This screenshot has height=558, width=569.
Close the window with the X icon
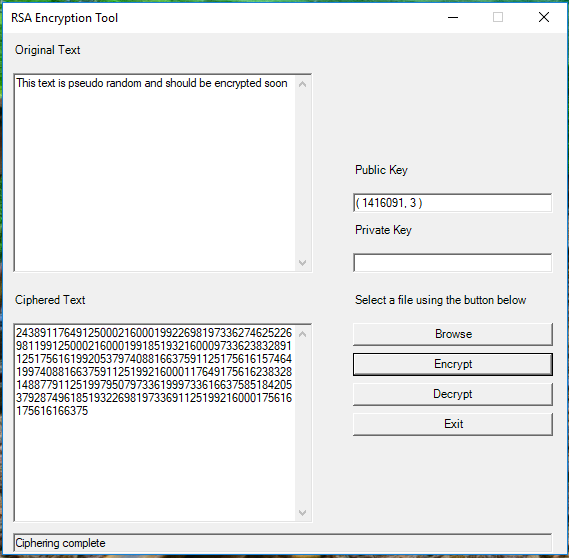point(544,17)
